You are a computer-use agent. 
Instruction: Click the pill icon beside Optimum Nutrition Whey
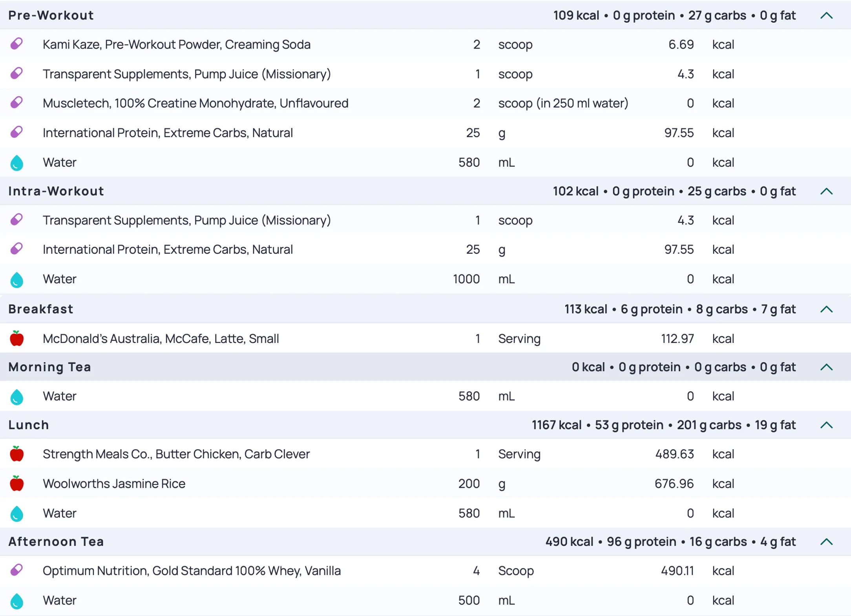pyautogui.click(x=16, y=570)
